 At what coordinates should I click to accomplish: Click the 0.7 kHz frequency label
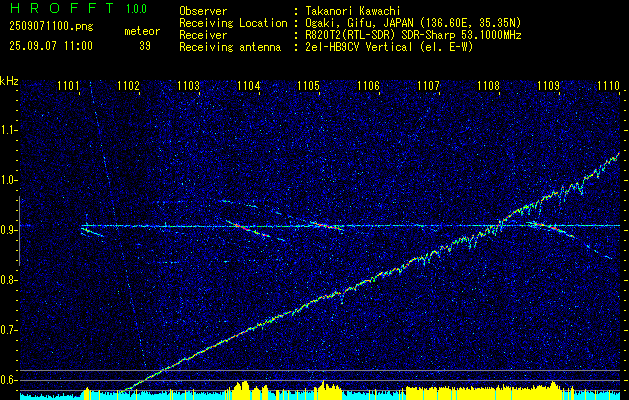pos(8,330)
